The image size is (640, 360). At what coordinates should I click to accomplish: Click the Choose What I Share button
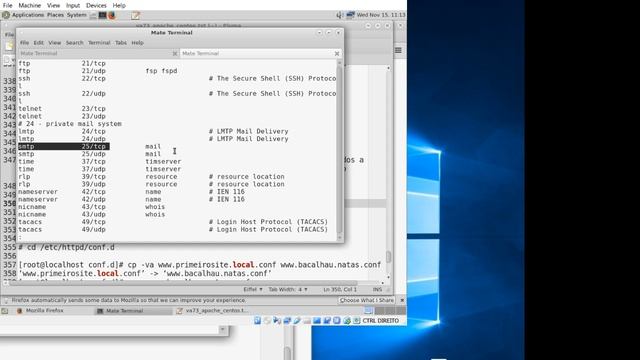click(x=367, y=300)
